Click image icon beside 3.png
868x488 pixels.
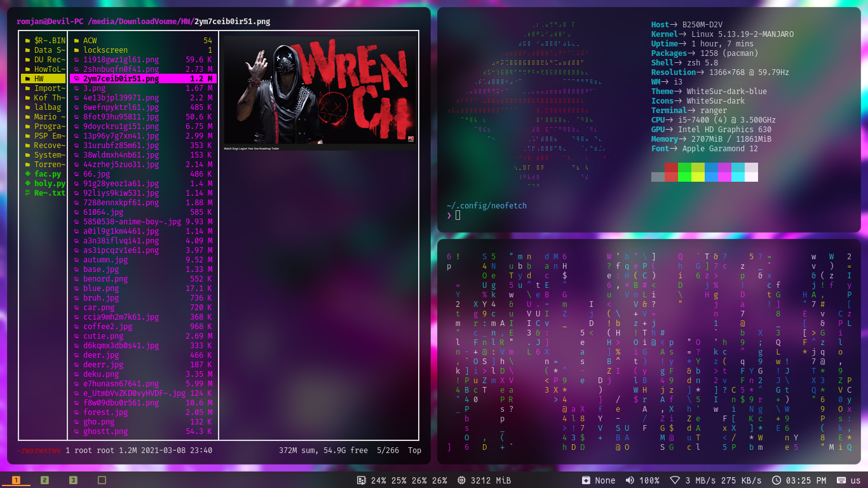tap(76, 88)
